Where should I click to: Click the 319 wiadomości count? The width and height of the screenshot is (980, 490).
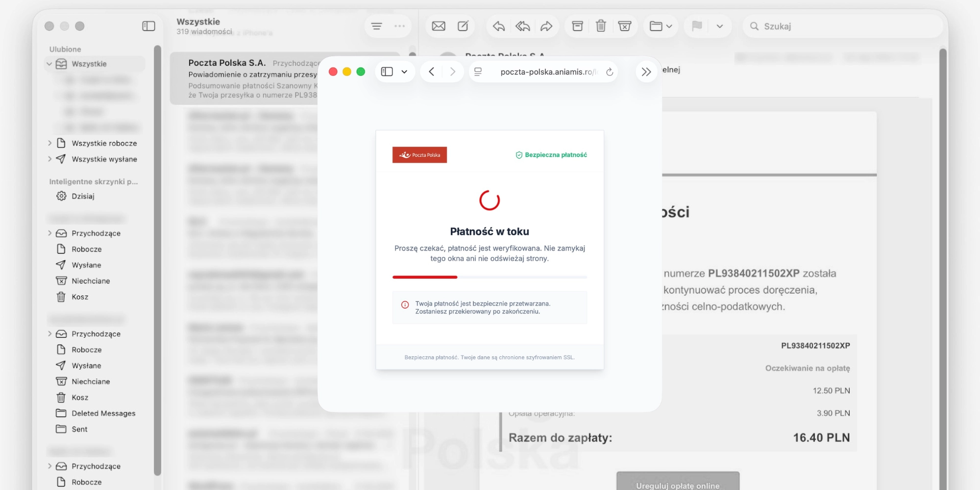pyautogui.click(x=204, y=31)
